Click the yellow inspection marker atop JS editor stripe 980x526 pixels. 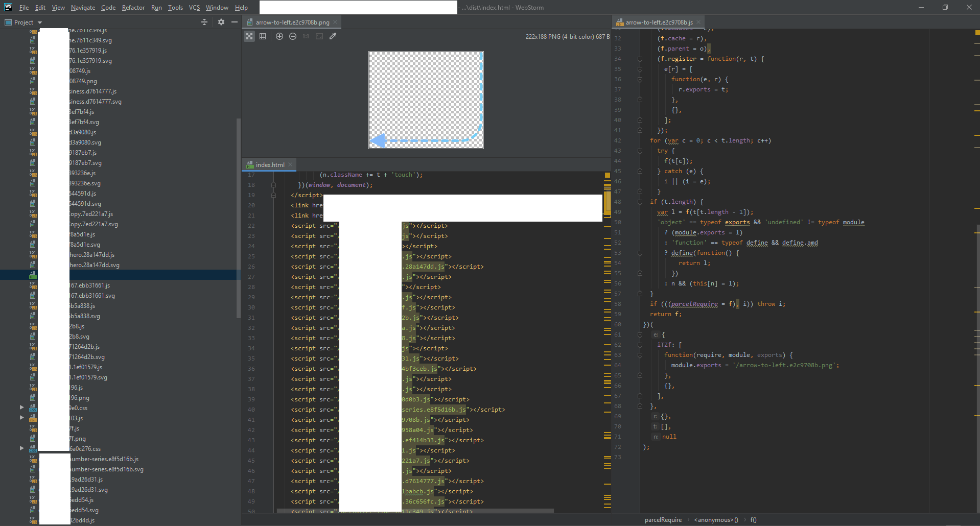coord(977,33)
